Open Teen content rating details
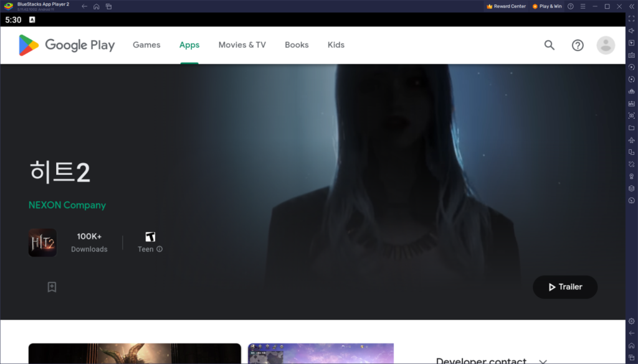This screenshot has height=364, width=638. 159,249
